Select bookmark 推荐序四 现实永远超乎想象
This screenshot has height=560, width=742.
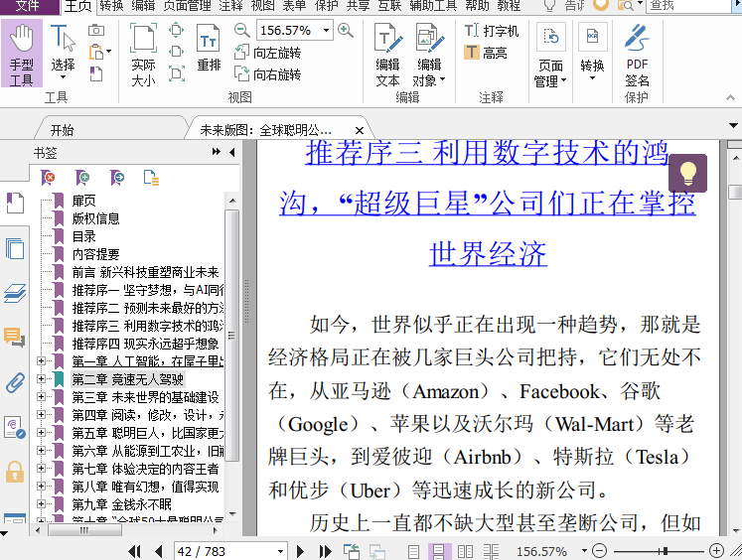(145, 344)
